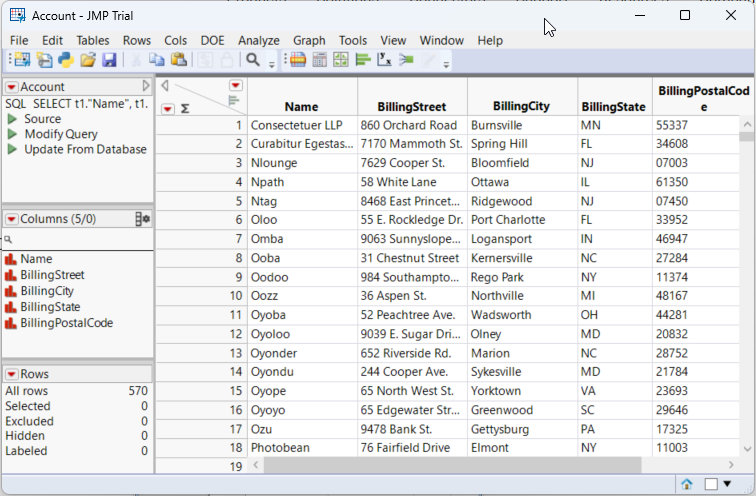Expand the Rows panel red triangle menu
Image resolution: width=756 pixels, height=496 pixels.
click(x=11, y=374)
